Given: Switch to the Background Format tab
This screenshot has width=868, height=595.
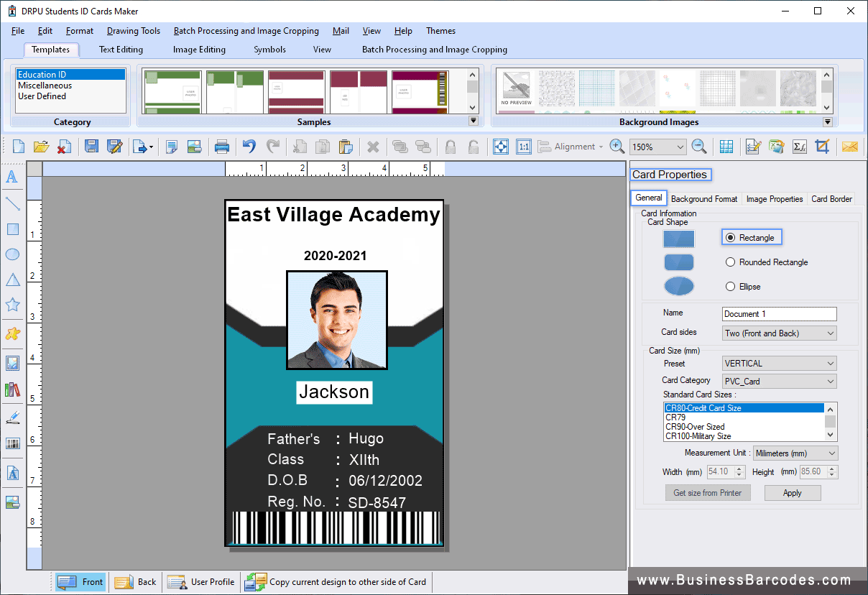Looking at the screenshot, I should click(703, 198).
